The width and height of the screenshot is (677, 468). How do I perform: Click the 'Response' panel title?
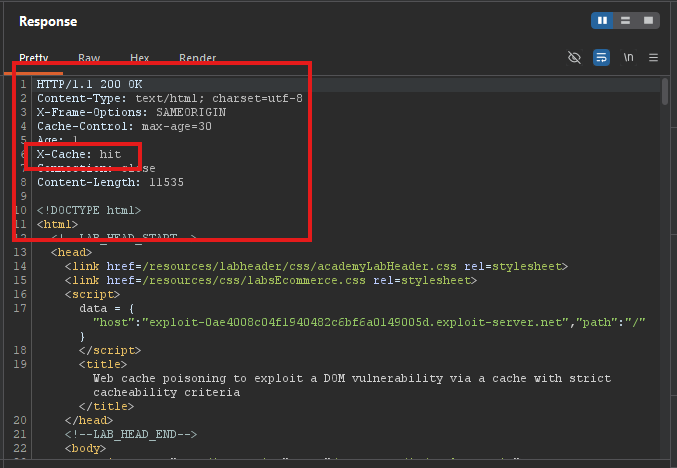pyautogui.click(x=48, y=21)
